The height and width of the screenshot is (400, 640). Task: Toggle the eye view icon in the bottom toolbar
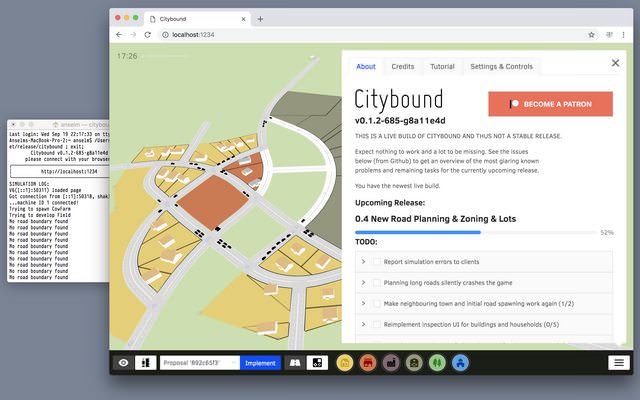(123, 362)
